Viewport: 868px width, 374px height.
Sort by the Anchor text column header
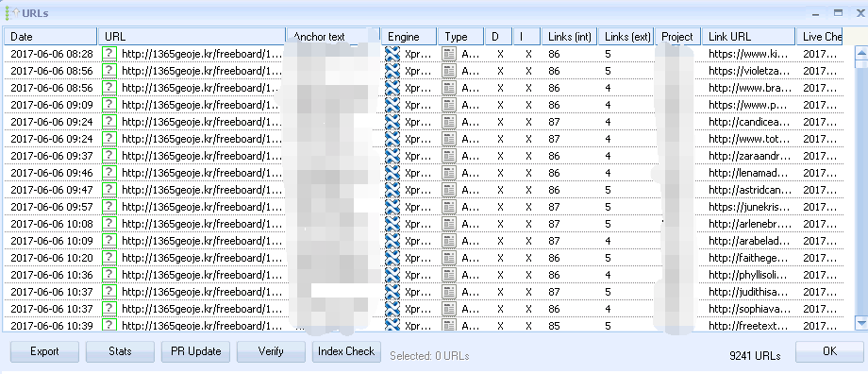333,37
